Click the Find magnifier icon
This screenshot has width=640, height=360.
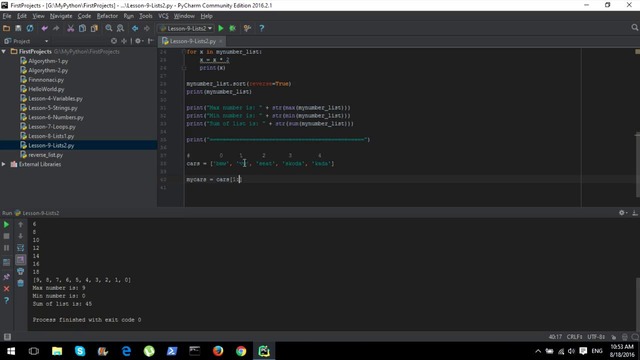[109, 28]
